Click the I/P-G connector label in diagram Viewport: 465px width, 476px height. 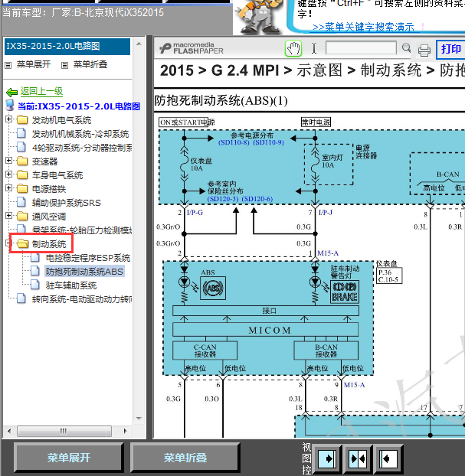[195, 213]
